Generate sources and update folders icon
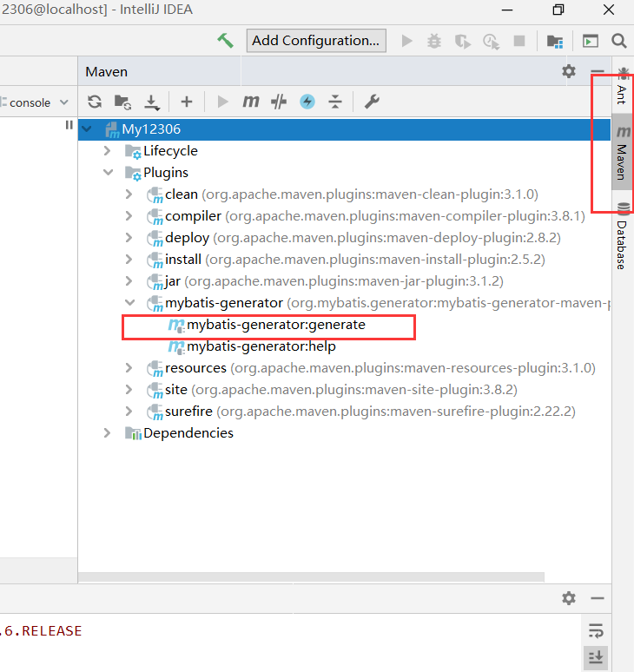This screenshot has height=672, width=634. pyautogui.click(x=122, y=102)
